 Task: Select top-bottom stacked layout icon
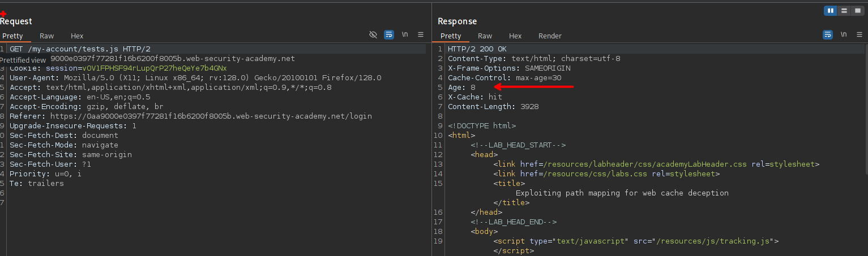[844, 11]
